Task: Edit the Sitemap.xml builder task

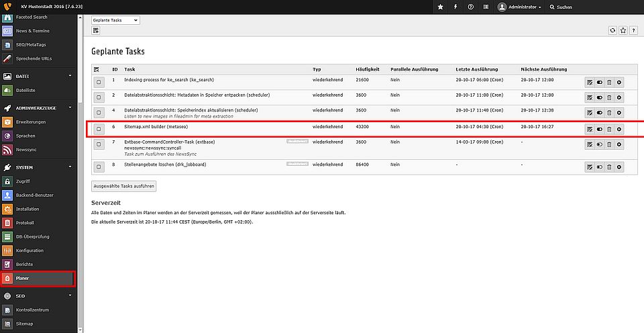Action: (590, 128)
